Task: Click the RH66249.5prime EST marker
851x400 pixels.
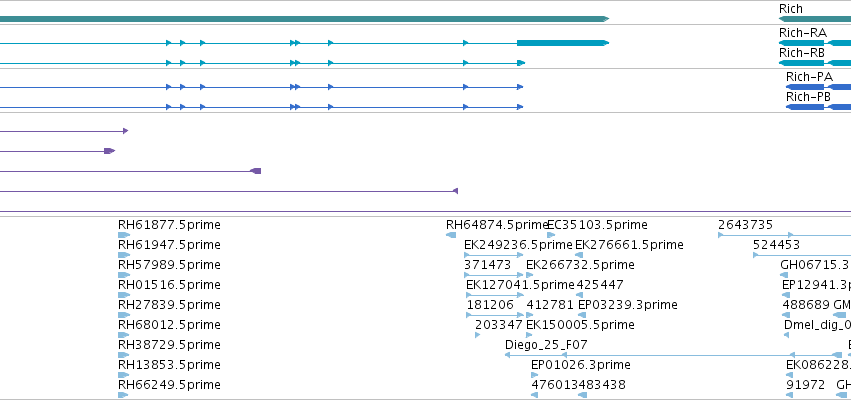Action: [x=124, y=395]
